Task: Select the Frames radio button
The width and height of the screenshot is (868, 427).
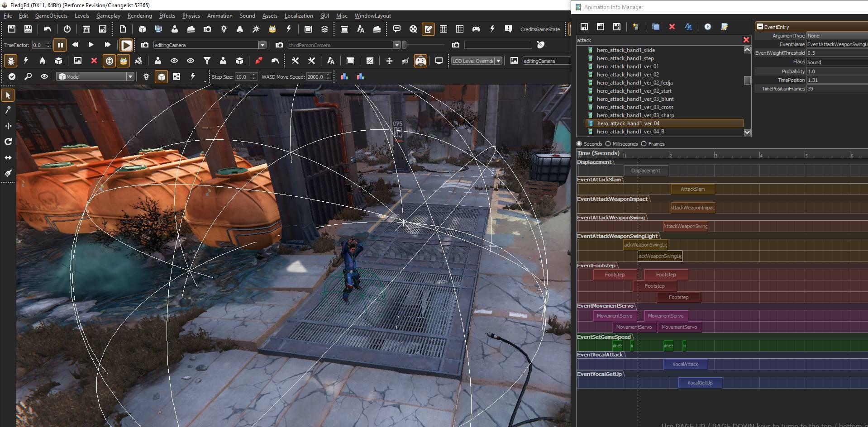Action: click(644, 144)
